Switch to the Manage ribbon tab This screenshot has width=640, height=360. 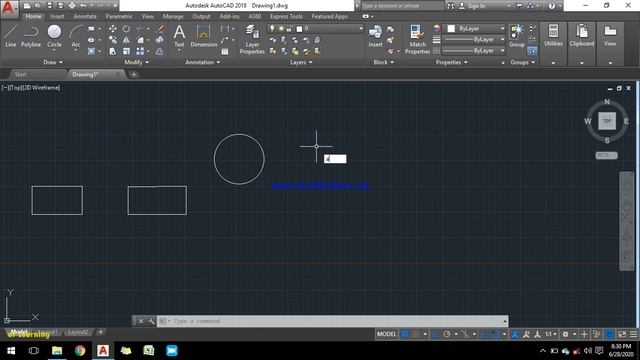pos(173,16)
